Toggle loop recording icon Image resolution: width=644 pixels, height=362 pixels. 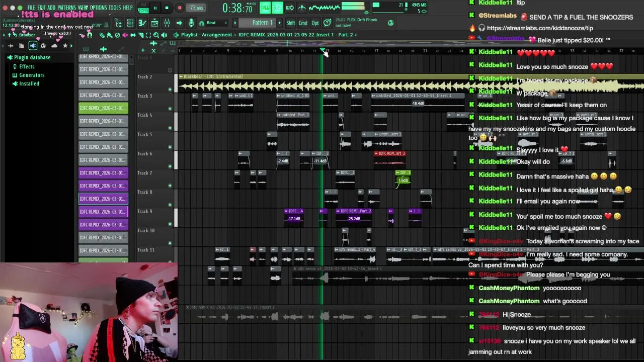point(290,8)
